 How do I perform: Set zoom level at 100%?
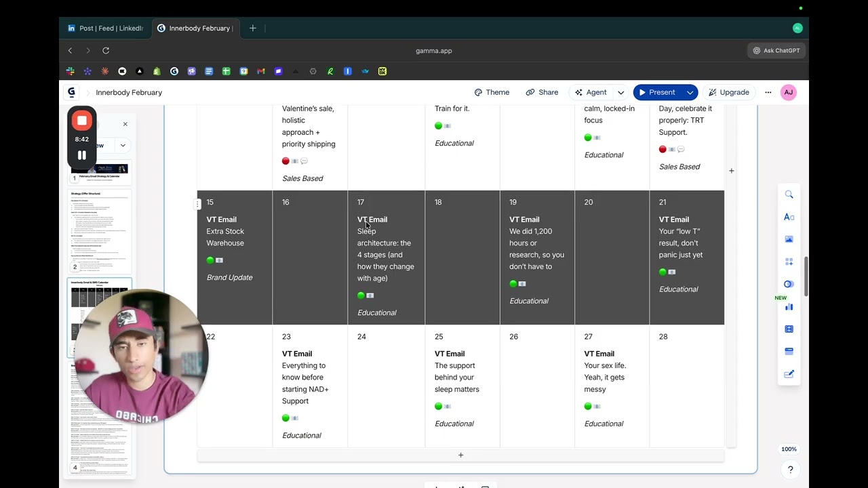tap(789, 449)
